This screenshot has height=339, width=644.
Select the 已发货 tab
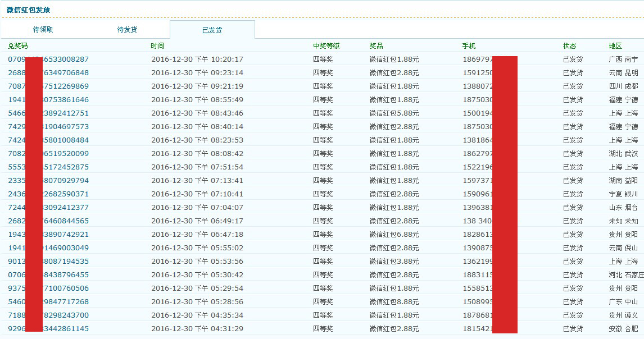click(212, 30)
